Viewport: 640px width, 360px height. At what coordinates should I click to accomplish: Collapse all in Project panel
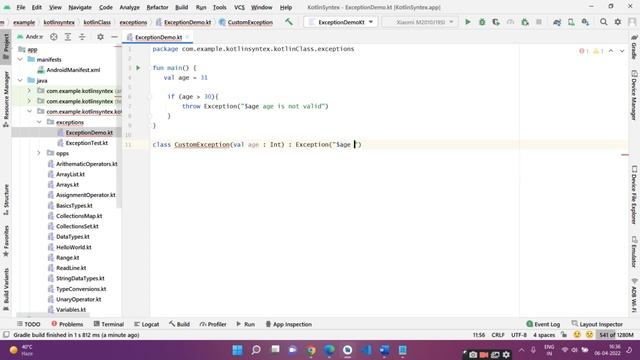(x=82, y=37)
